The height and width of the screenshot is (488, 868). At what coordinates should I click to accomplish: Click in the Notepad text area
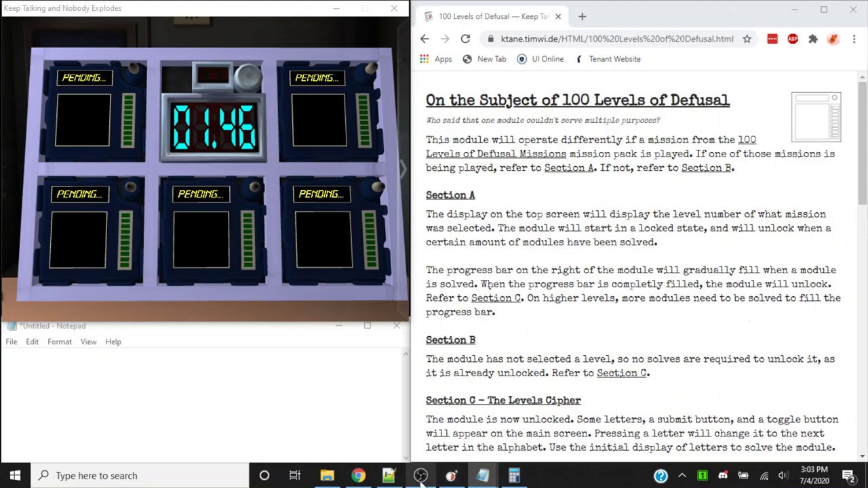[x=201, y=404]
